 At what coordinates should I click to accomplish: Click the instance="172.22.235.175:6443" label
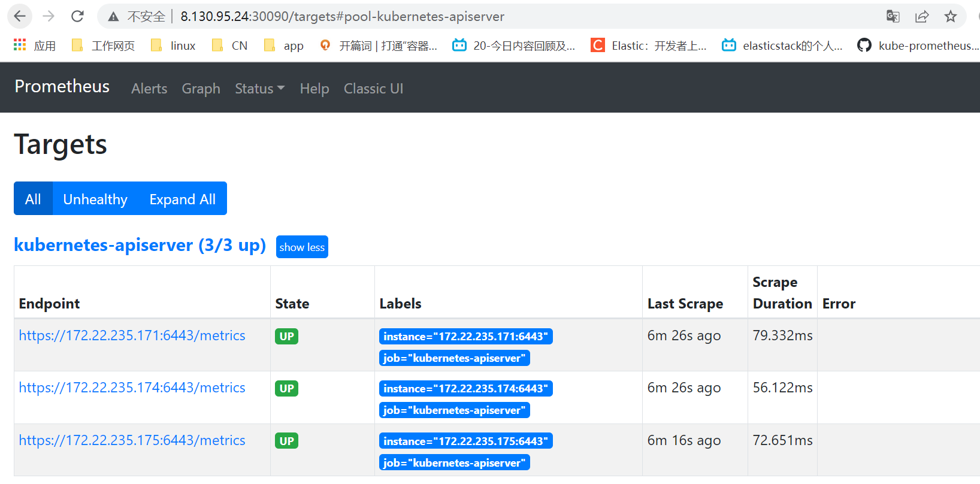point(466,441)
